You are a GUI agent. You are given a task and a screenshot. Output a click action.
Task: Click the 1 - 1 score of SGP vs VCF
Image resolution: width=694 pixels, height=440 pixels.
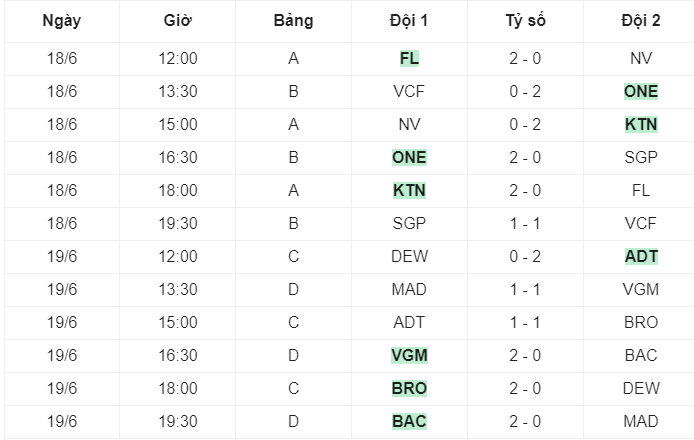coord(525,224)
